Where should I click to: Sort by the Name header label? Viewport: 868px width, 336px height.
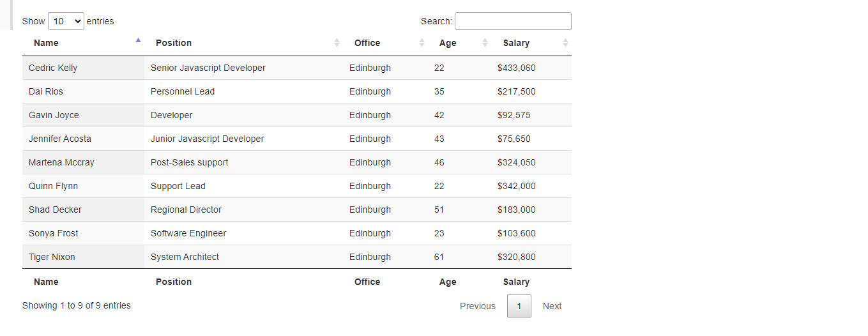46,43
